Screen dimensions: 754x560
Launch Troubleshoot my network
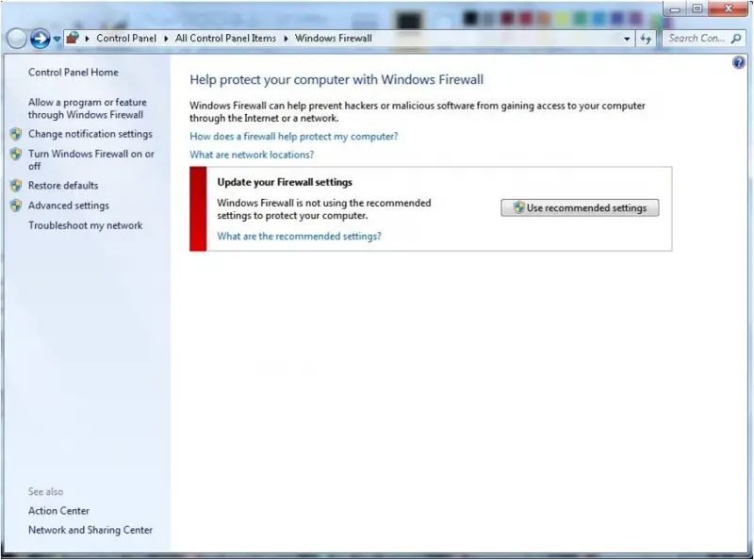(x=85, y=225)
